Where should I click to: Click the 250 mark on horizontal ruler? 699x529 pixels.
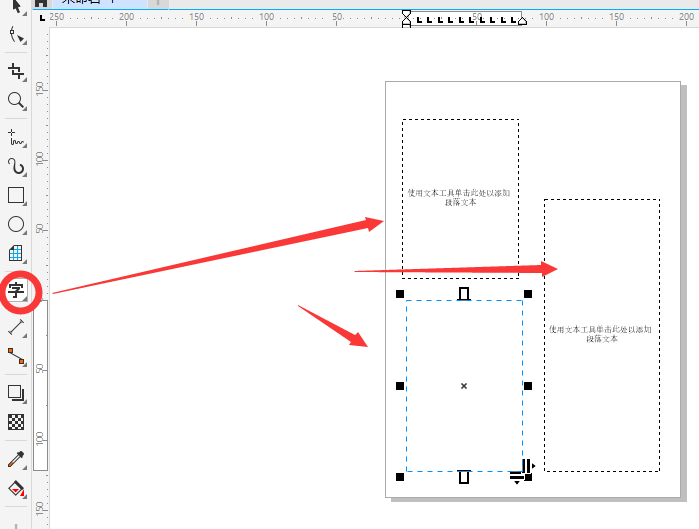click(57, 17)
